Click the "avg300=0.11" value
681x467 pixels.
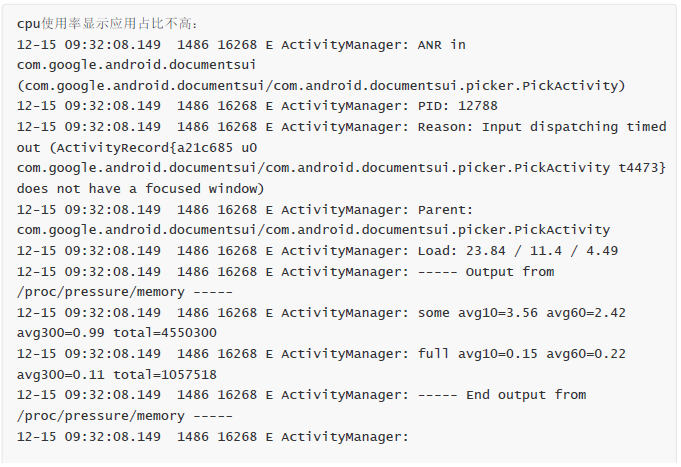62,374
